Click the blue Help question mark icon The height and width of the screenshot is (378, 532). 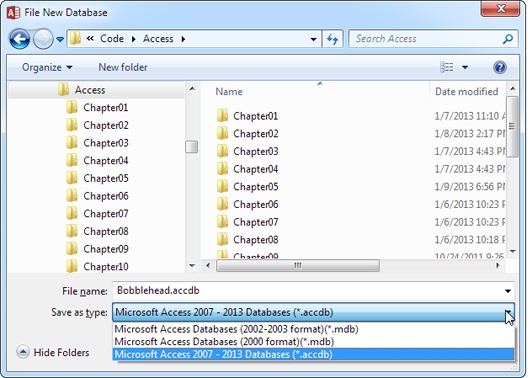[500, 67]
